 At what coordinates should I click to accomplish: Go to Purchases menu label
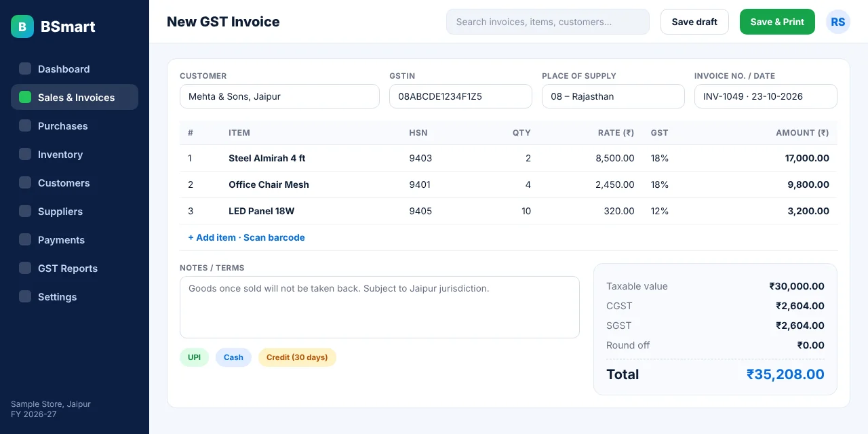(63, 126)
